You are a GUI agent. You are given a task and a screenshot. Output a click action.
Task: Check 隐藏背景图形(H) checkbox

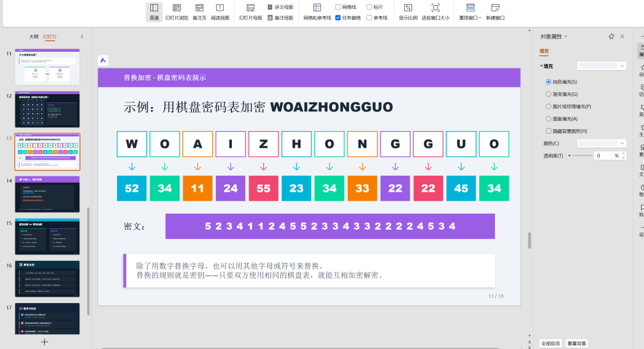(x=549, y=131)
